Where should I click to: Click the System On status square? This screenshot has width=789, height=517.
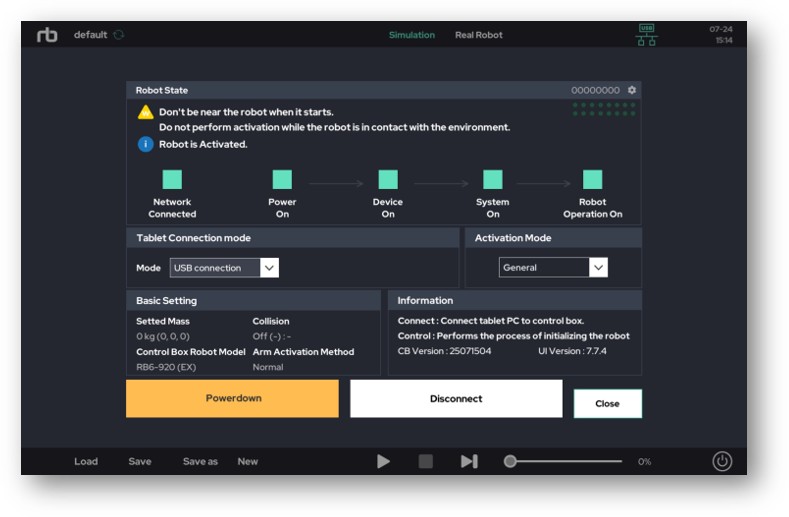click(x=493, y=179)
